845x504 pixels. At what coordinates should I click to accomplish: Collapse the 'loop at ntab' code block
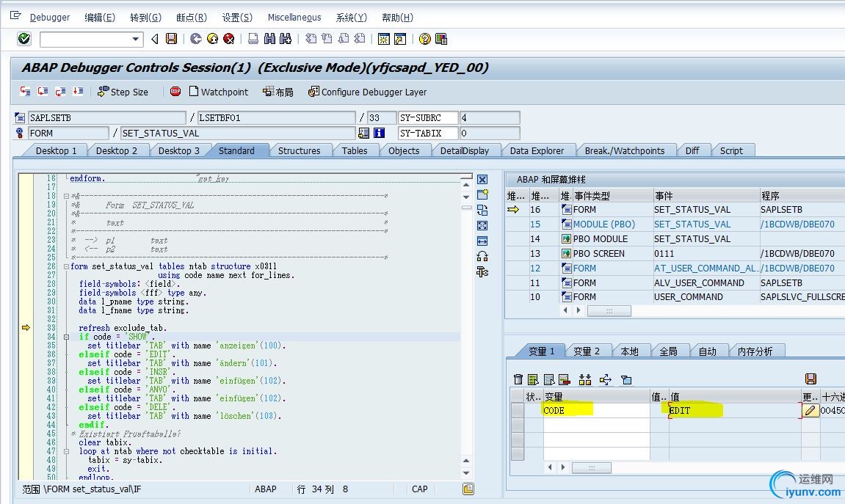pyautogui.click(x=66, y=451)
